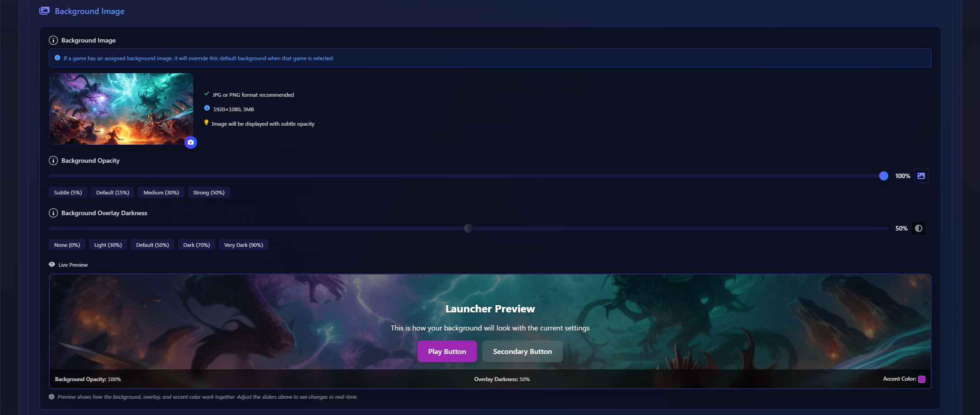980x415 pixels.
Task: Click the Background Opacity slider handle
Action: 883,176
